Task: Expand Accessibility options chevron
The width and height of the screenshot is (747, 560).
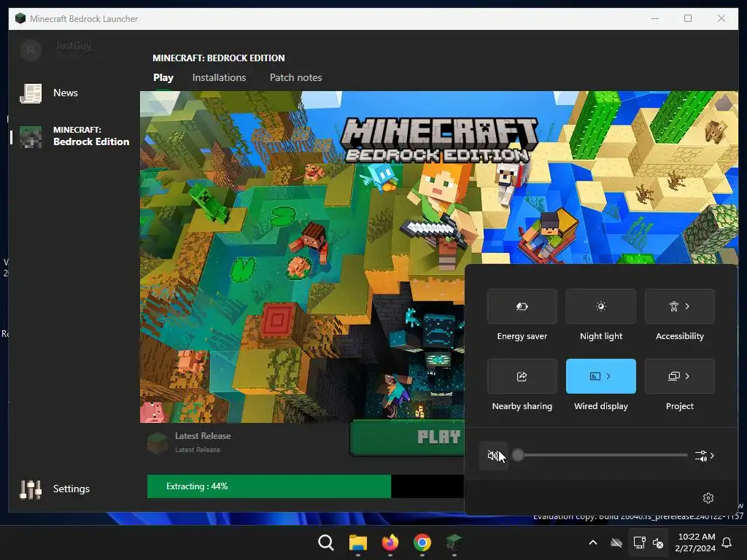Action: tap(687, 306)
